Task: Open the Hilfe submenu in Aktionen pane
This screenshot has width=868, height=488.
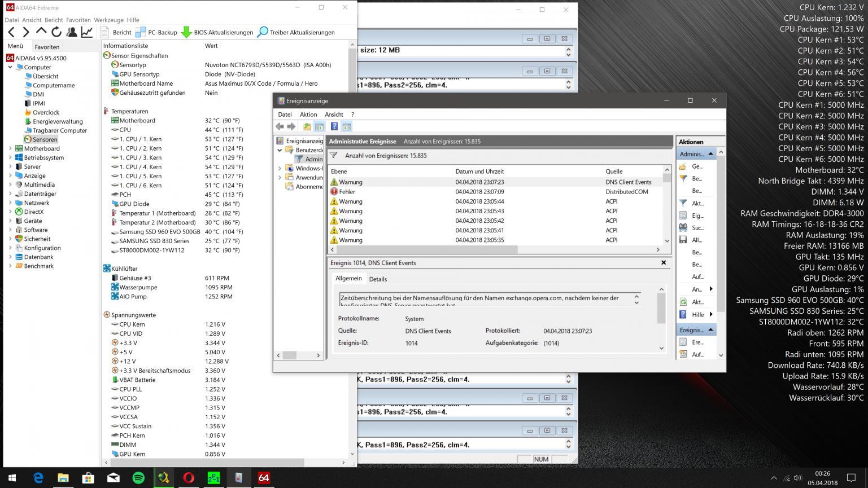Action: [711, 314]
